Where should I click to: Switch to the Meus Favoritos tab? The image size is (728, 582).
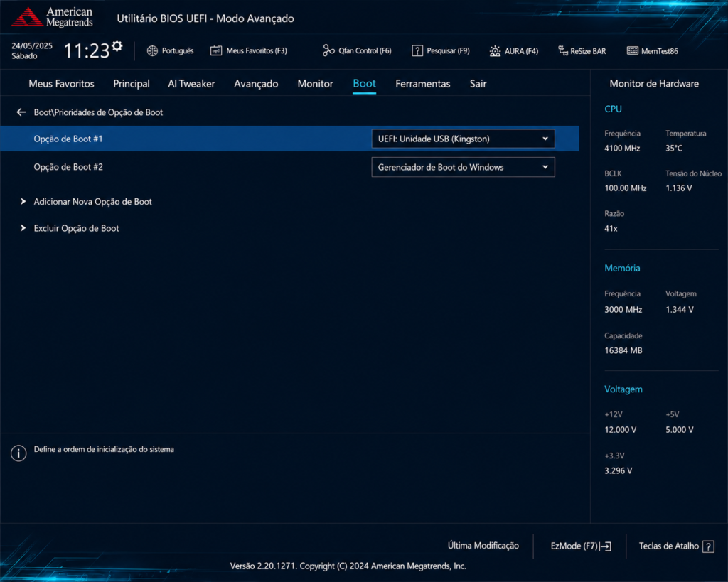61,84
